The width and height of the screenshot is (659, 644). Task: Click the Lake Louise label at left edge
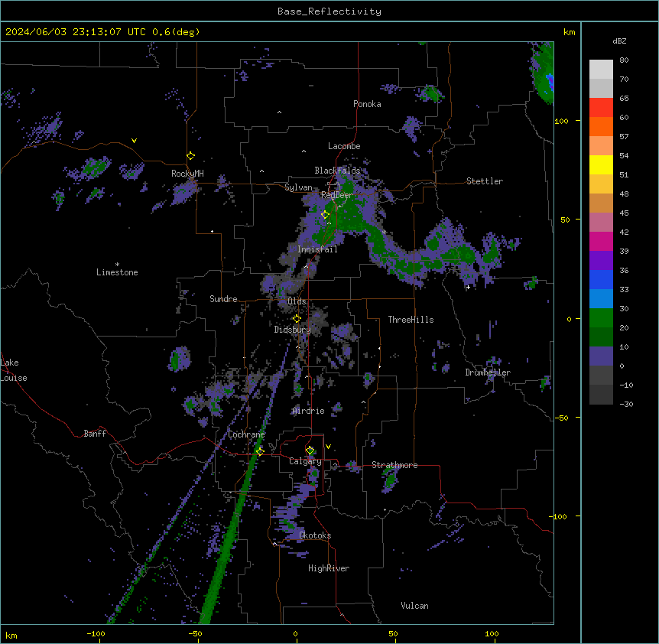[x=14, y=370]
